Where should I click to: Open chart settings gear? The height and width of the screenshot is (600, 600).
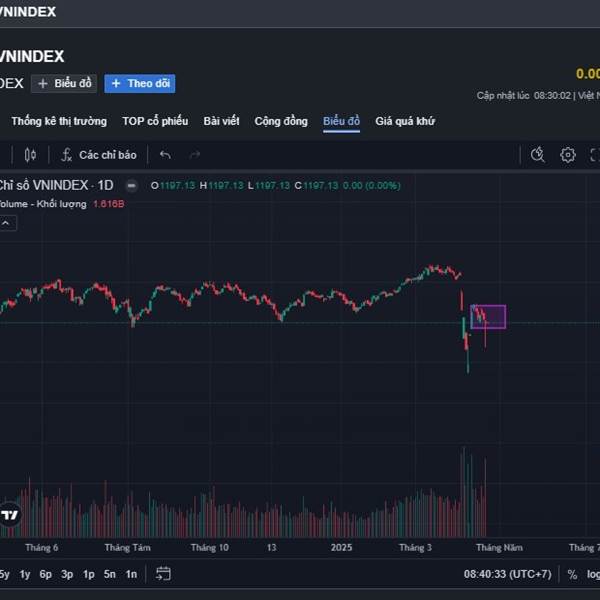point(567,155)
